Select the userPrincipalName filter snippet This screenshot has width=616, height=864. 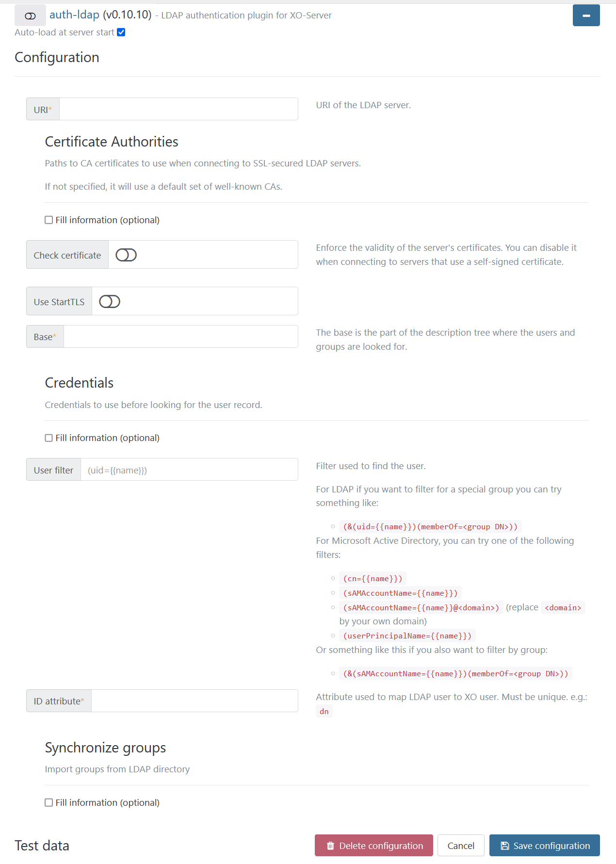[407, 636]
